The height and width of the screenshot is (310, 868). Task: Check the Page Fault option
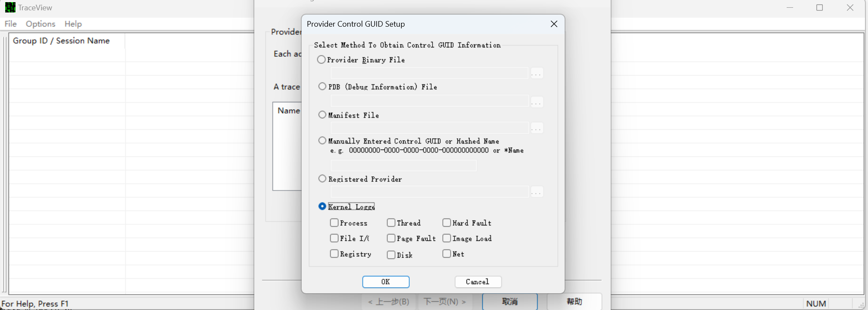coord(391,238)
